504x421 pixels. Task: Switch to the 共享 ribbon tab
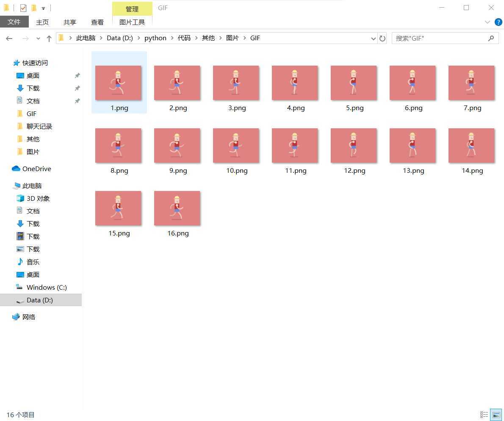tap(70, 22)
